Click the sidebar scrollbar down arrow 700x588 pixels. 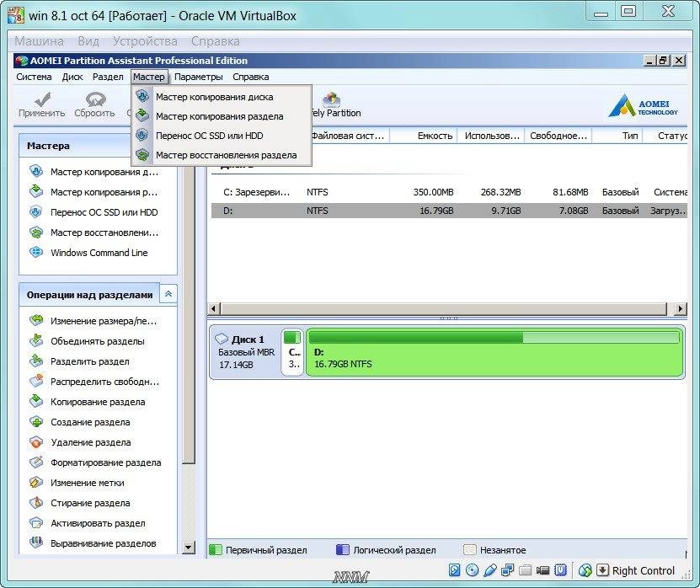pos(189,547)
